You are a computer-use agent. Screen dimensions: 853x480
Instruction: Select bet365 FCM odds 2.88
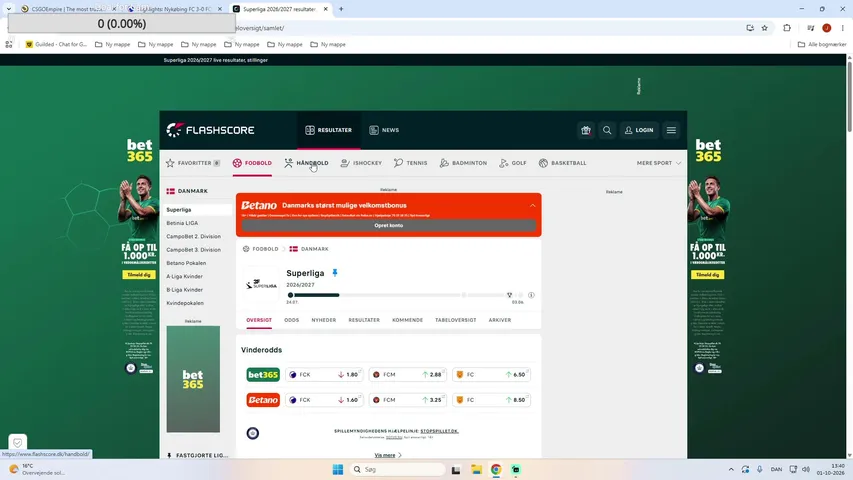407,374
